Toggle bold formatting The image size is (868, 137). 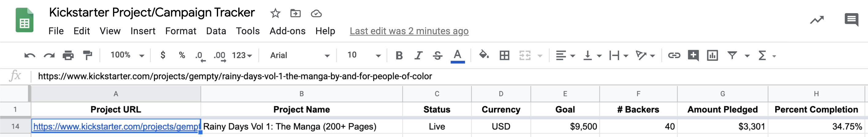pyautogui.click(x=399, y=55)
